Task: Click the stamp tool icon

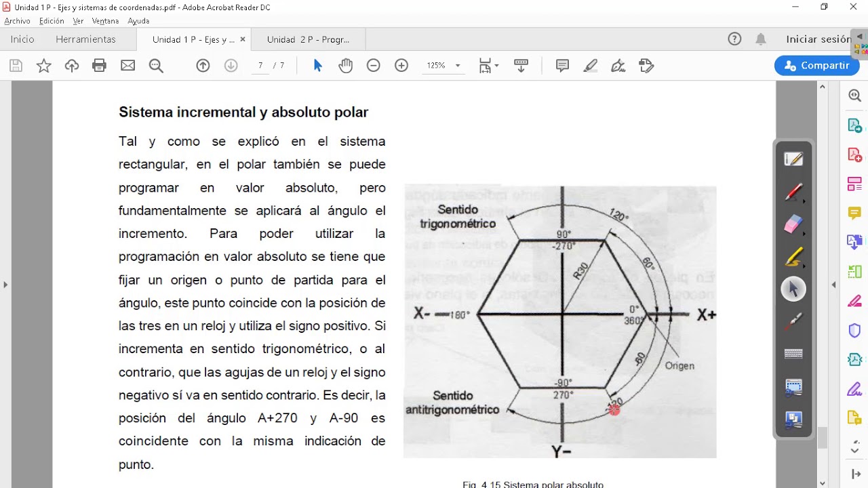Action: 646,66
